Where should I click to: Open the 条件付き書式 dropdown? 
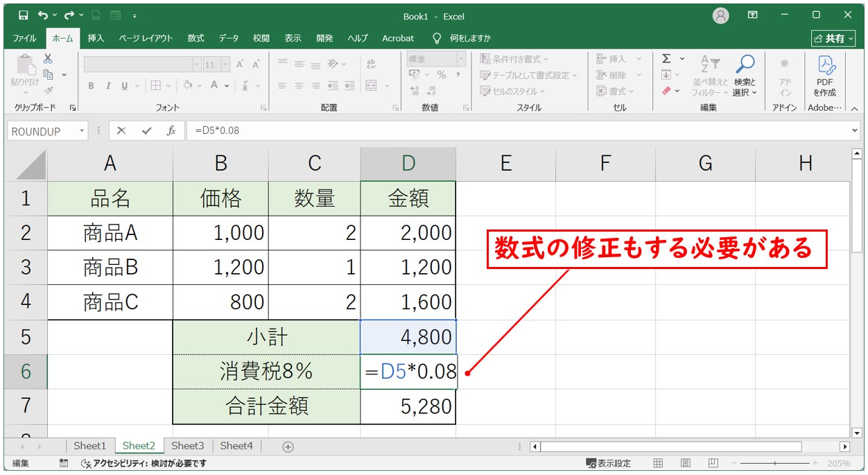[x=514, y=59]
